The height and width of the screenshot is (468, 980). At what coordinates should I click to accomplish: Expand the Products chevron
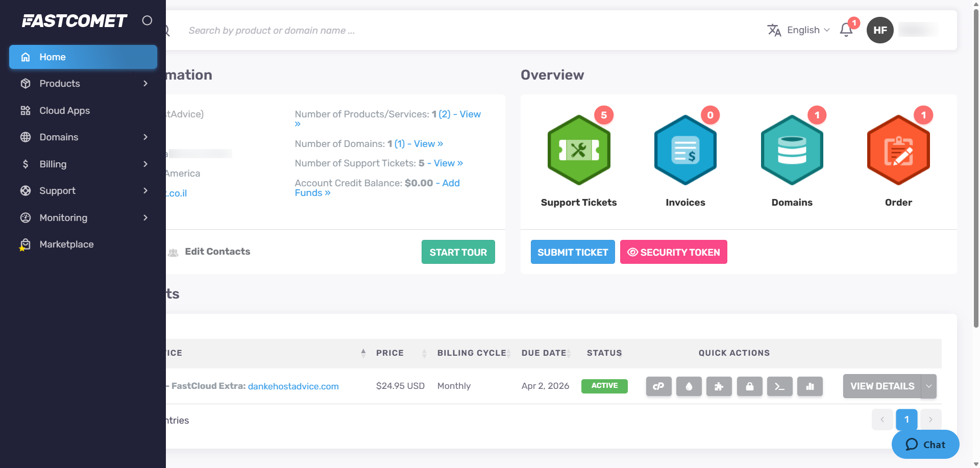click(x=145, y=84)
